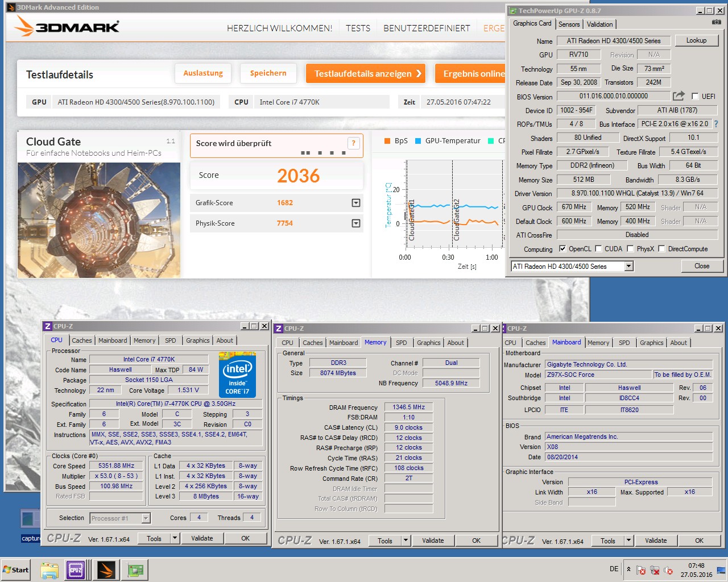
Task: Open the HERZLICH WILLKOMMEN tab
Action: 279,28
